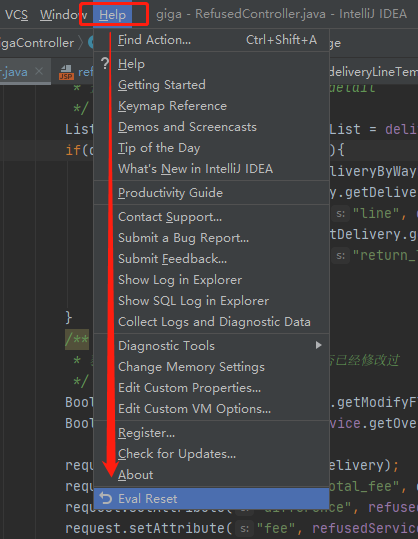Image resolution: width=418 pixels, height=539 pixels.
Task: Open What's New in IntelliJ IDEA
Action: (212, 169)
